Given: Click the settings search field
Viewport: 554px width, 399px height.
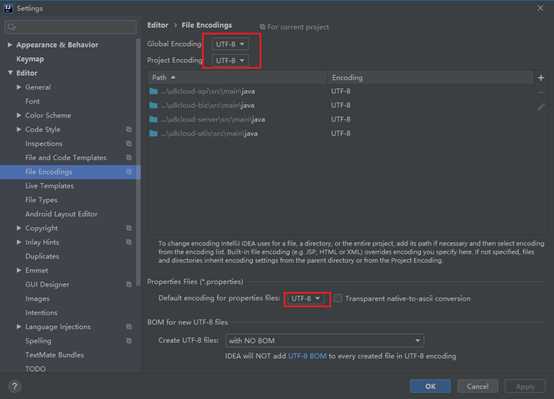Looking at the screenshot, I should coord(71,27).
